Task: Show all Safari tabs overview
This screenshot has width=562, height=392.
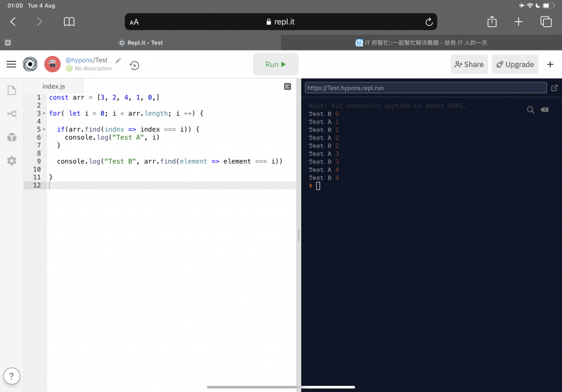Action: pos(546,22)
